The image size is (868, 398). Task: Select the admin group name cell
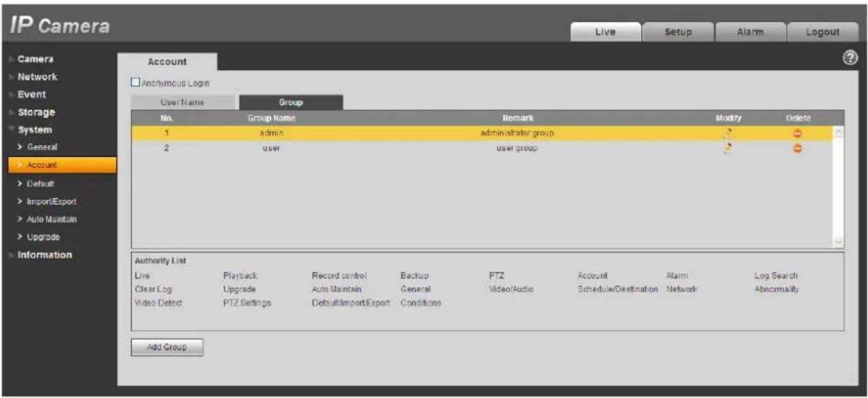click(x=272, y=133)
